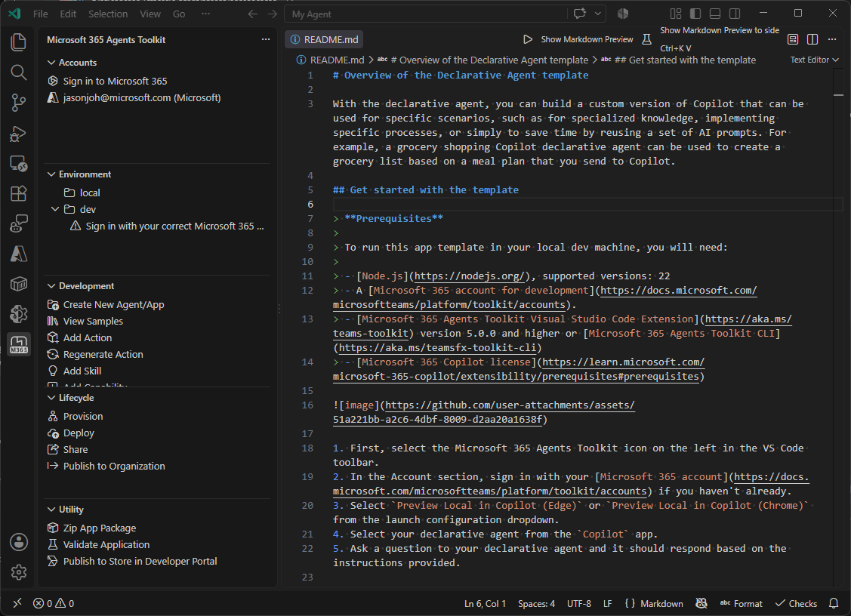Viewport: 851px width, 616px height.
Task: Open editor More Actions ellipsis
Action: 832,39
